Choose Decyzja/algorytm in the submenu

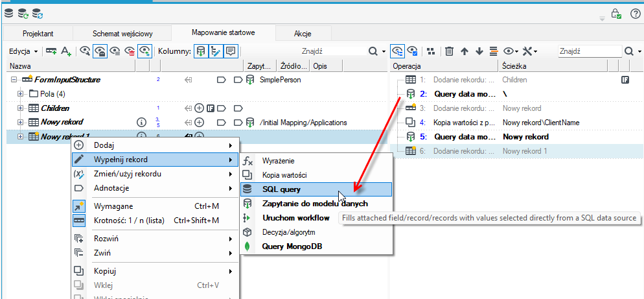tap(316, 232)
